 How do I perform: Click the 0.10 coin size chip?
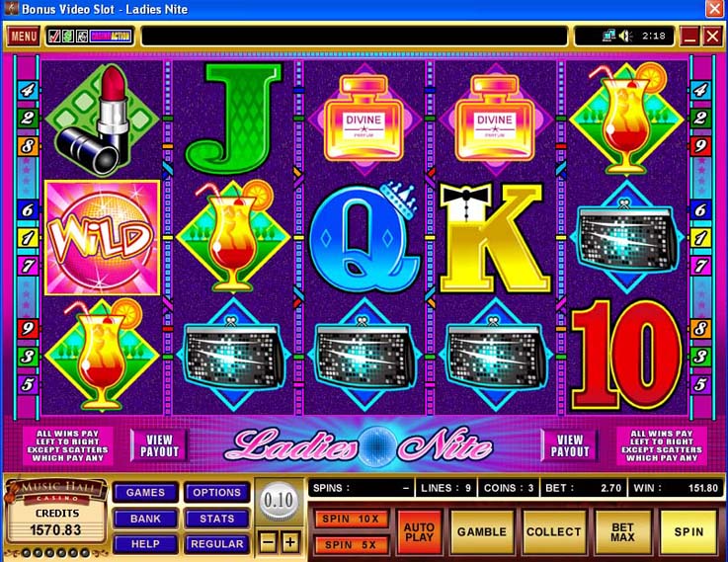click(x=279, y=501)
